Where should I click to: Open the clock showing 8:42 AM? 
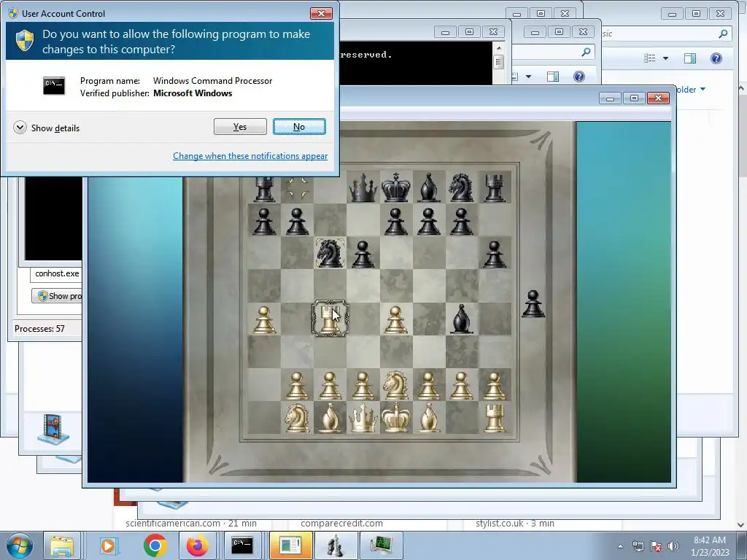point(710,546)
